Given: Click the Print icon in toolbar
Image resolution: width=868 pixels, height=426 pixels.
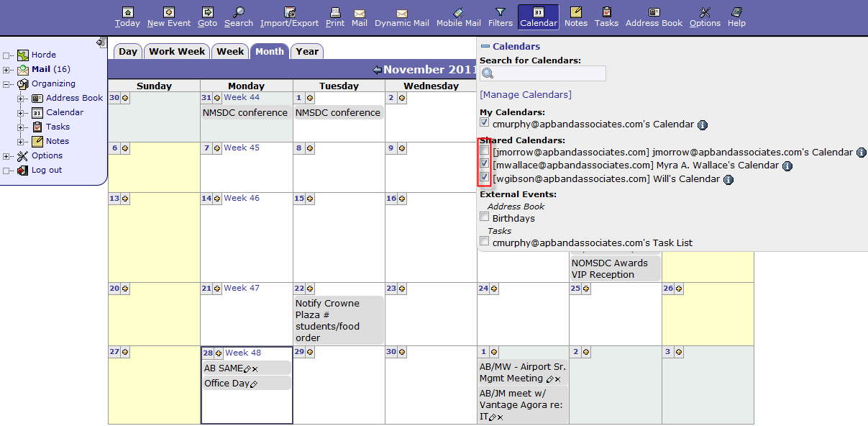Looking at the screenshot, I should click(335, 12).
